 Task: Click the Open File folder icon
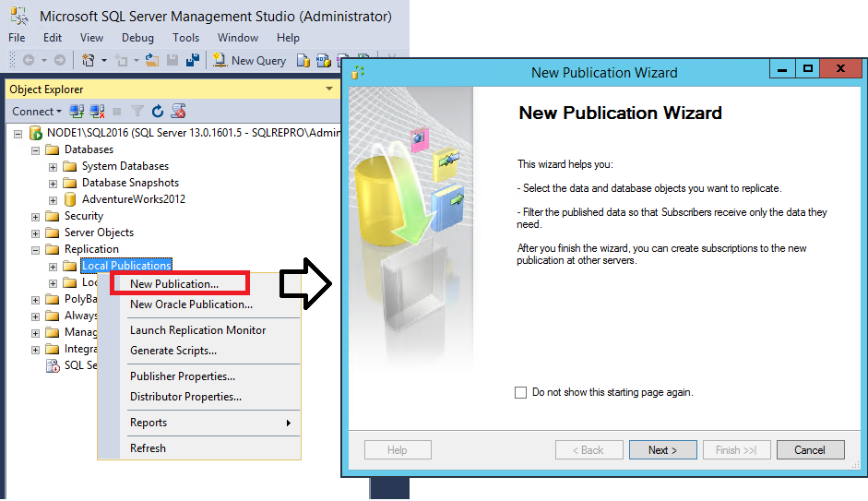click(152, 60)
